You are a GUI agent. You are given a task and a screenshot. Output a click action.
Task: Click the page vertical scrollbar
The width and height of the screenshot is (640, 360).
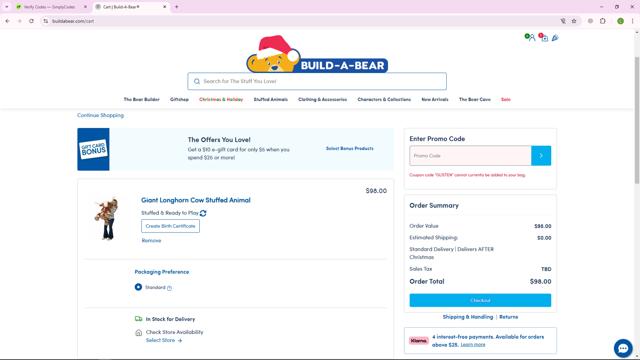click(637, 120)
